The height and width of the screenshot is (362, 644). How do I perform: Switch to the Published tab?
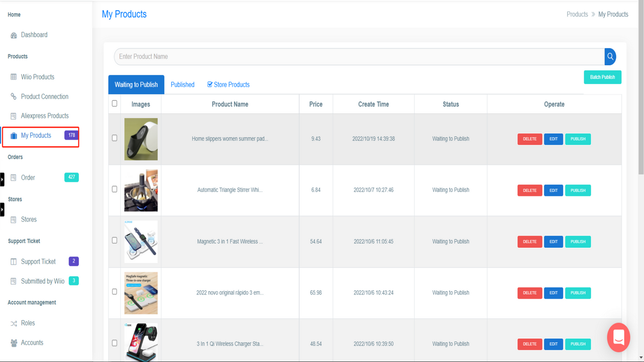182,84
